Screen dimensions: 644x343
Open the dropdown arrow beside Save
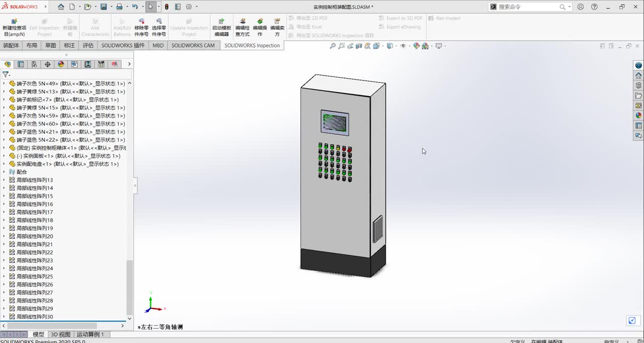111,7
